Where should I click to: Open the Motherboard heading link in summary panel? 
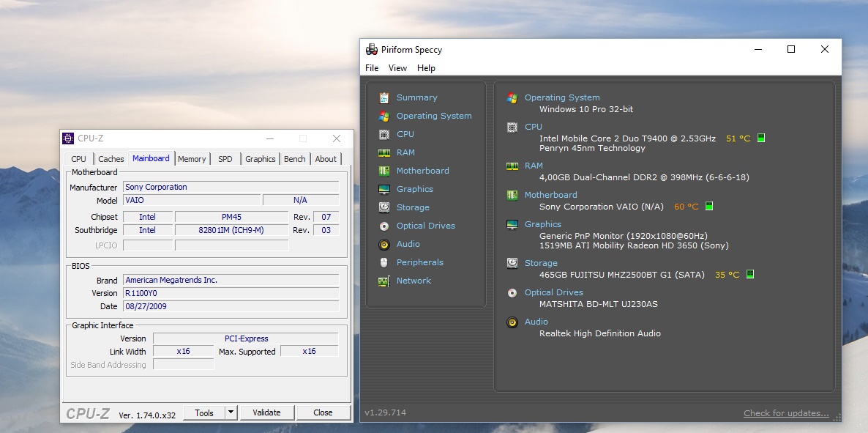point(551,195)
